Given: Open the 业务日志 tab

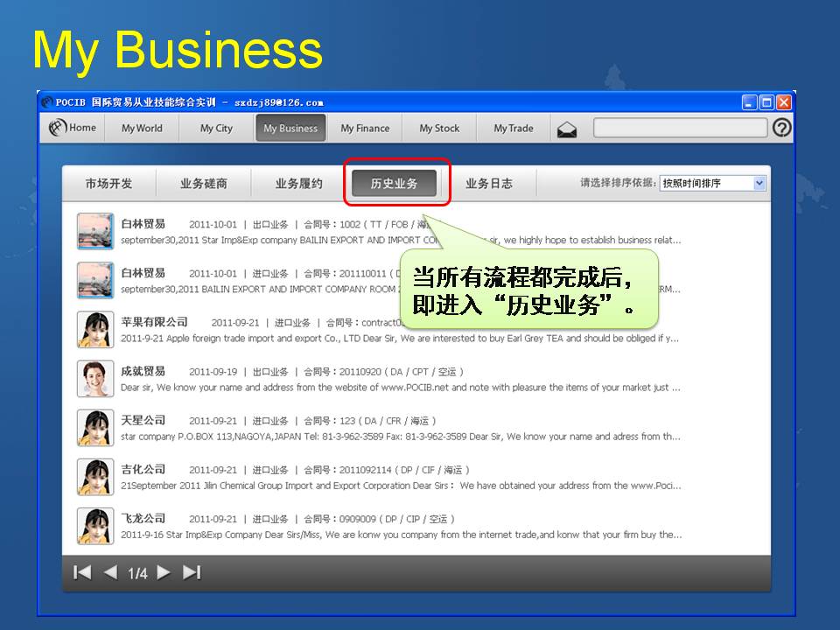Looking at the screenshot, I should (488, 184).
